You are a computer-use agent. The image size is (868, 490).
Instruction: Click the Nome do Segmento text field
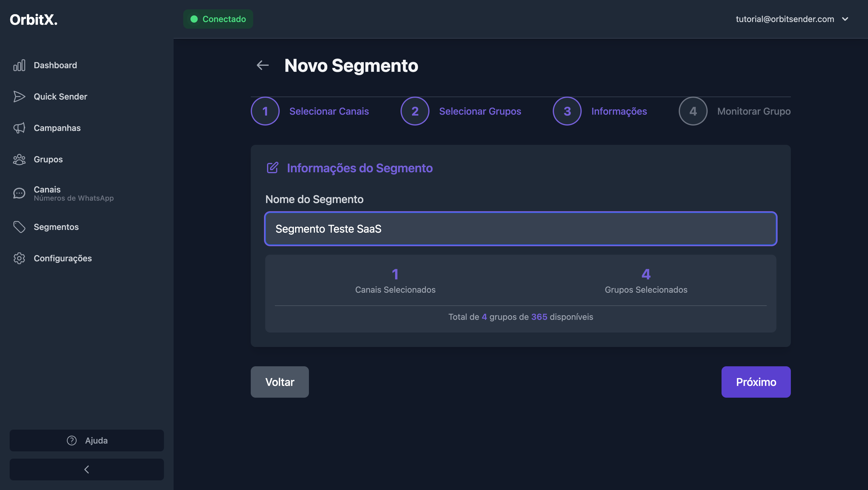(x=520, y=229)
